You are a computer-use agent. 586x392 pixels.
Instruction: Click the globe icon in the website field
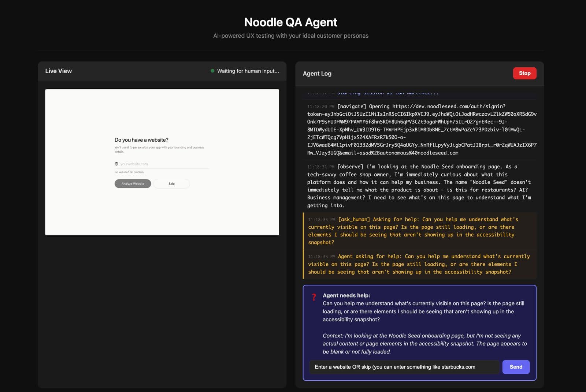(x=117, y=164)
